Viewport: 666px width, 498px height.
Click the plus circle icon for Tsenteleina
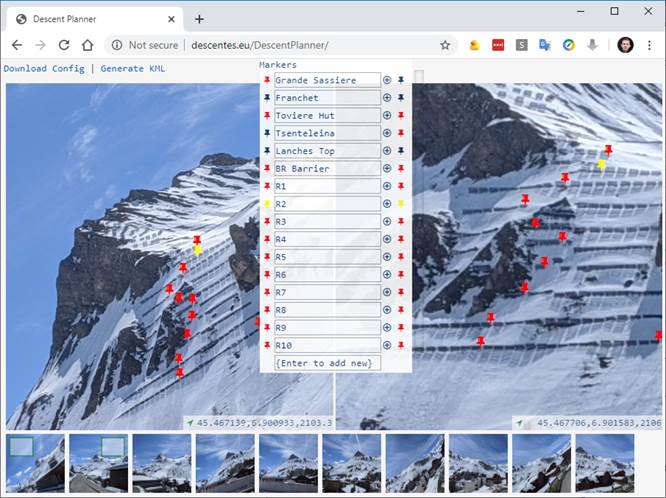tap(387, 133)
